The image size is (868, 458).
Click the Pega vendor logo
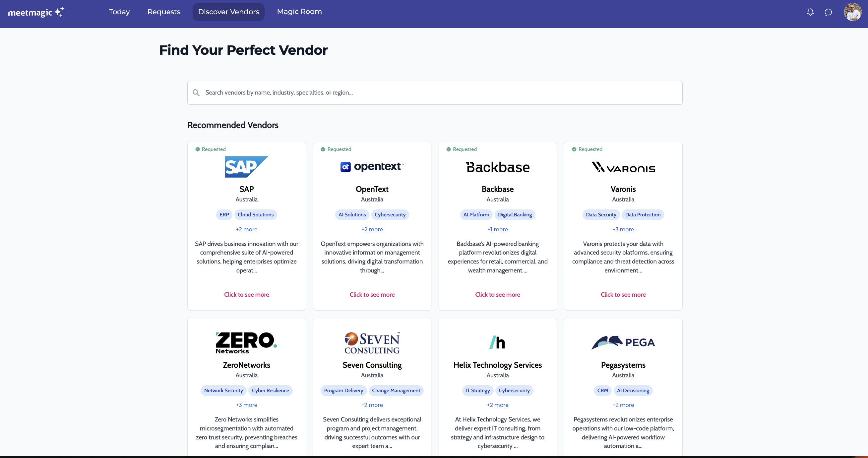[x=623, y=342]
